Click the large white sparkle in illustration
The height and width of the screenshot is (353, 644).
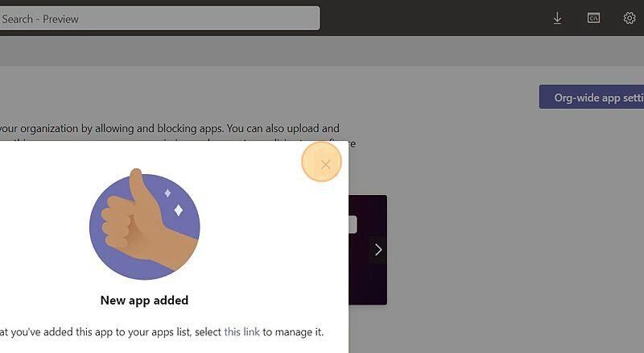click(178, 210)
